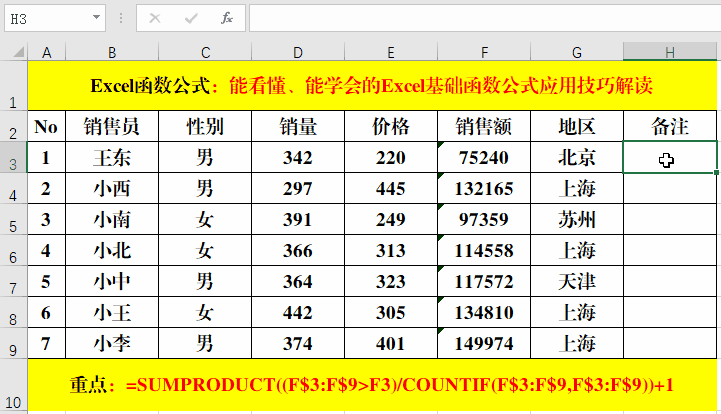
Task: Click the Insert Function fx icon
Action: [227, 18]
